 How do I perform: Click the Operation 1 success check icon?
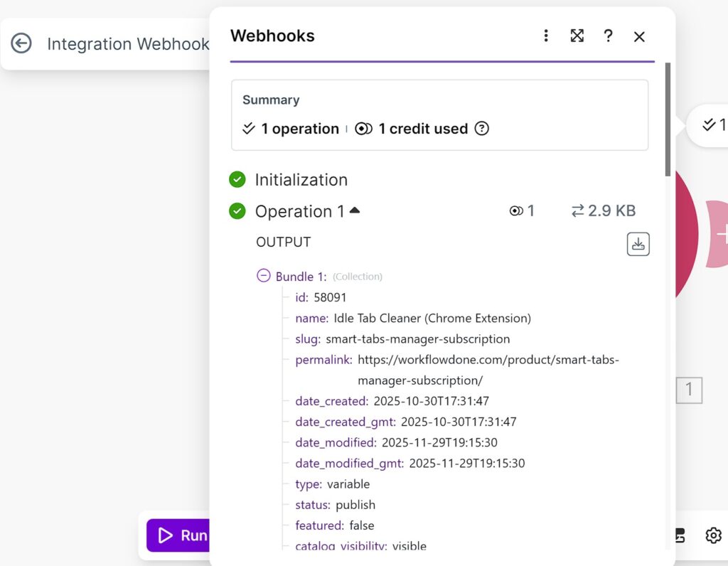(237, 211)
